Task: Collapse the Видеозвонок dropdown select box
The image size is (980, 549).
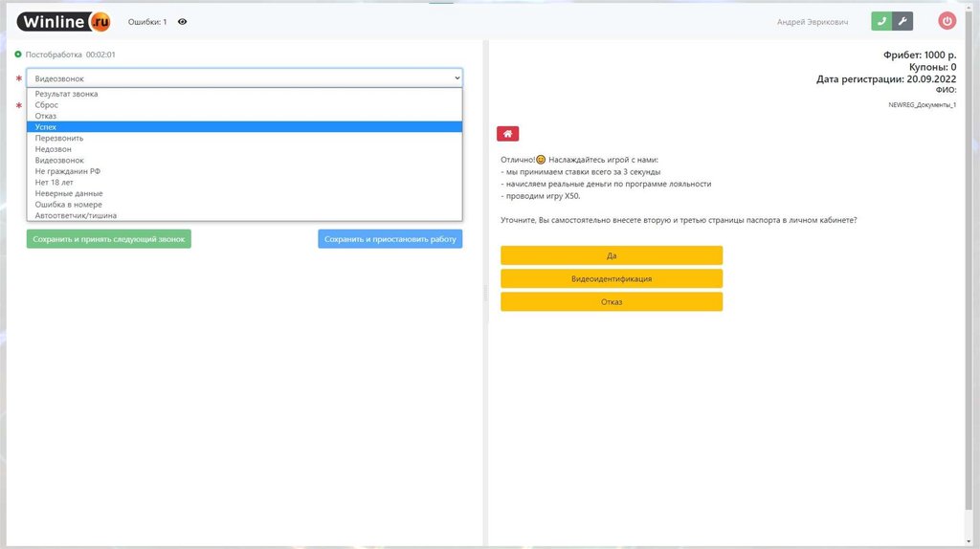Action: (x=244, y=77)
